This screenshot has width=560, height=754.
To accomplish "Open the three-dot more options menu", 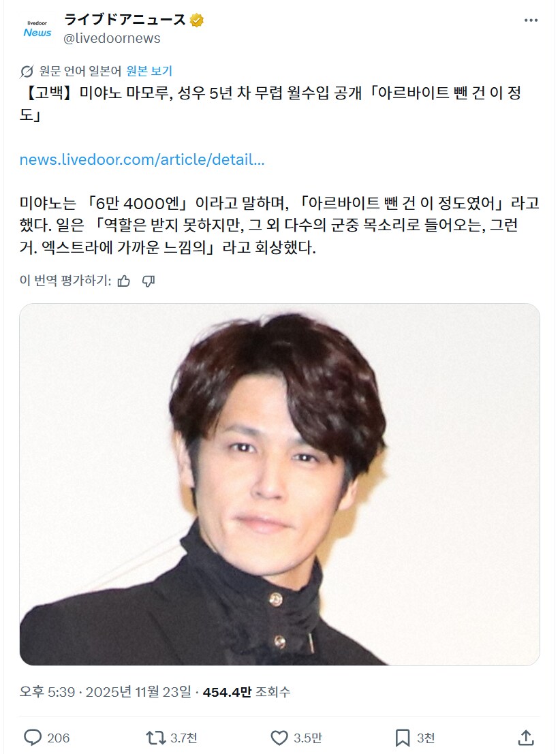I will (531, 20).
